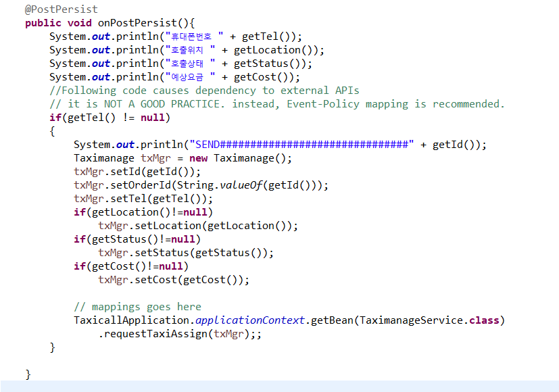
Task: Click applicationContext in the TaxicallApplication line
Action: [x=250, y=320]
